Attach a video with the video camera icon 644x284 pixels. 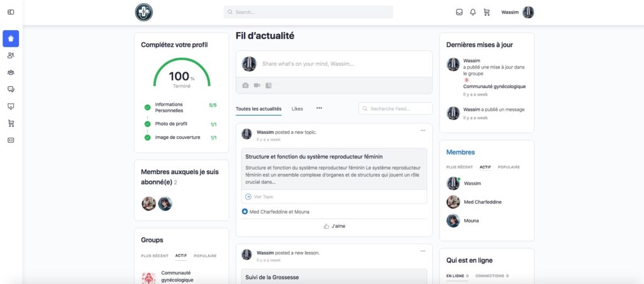click(x=257, y=85)
